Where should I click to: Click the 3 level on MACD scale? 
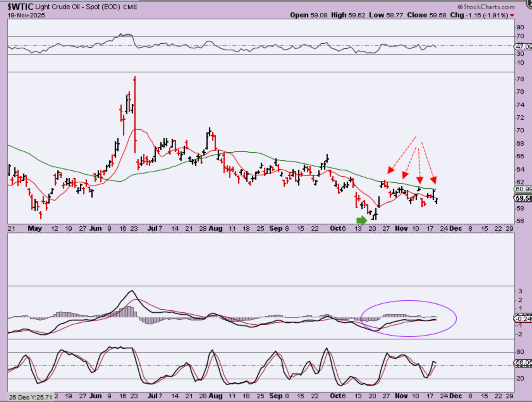[x=520, y=291]
